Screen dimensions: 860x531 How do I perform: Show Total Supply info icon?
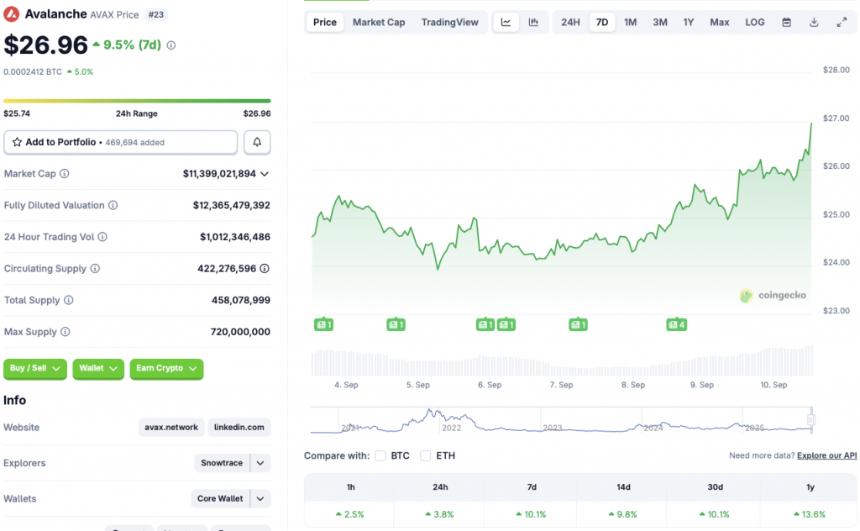pyautogui.click(x=69, y=300)
